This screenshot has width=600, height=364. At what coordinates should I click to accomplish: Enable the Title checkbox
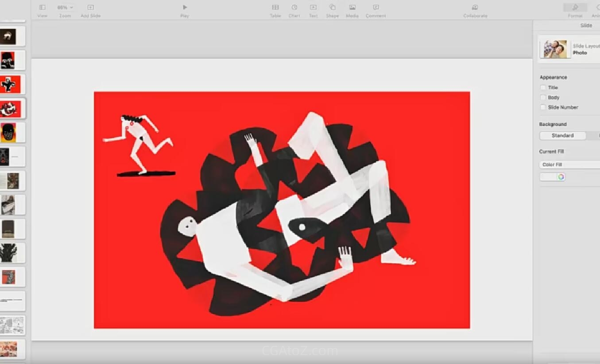[x=543, y=88]
